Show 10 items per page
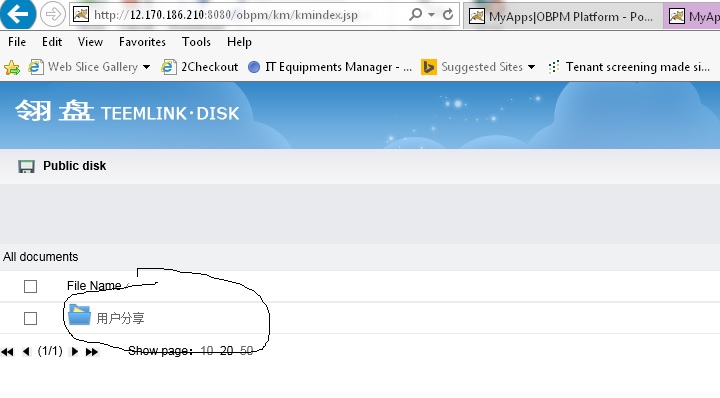This screenshot has height=398, width=720. click(207, 351)
